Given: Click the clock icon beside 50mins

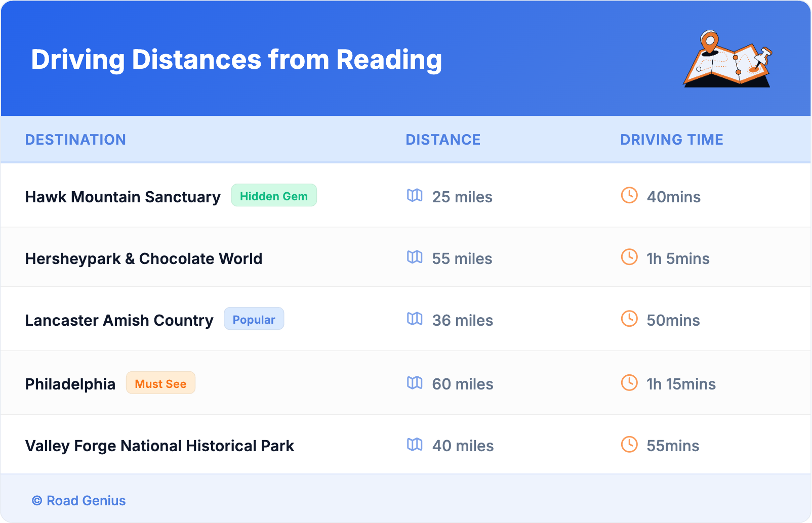Looking at the screenshot, I should pos(629,319).
